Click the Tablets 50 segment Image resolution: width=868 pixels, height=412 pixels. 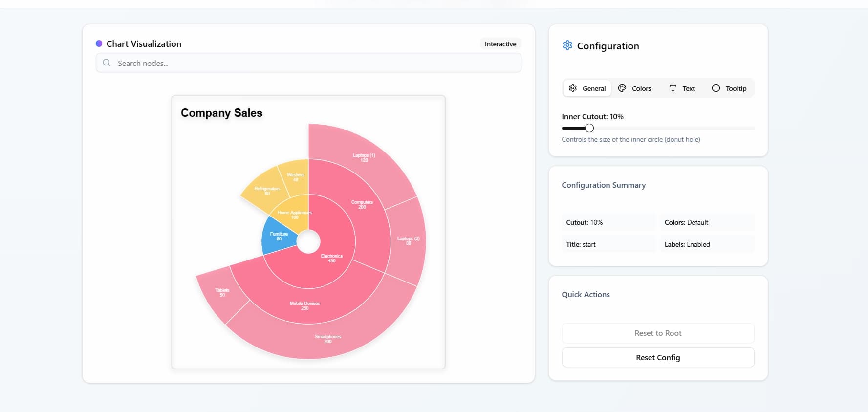(x=222, y=293)
